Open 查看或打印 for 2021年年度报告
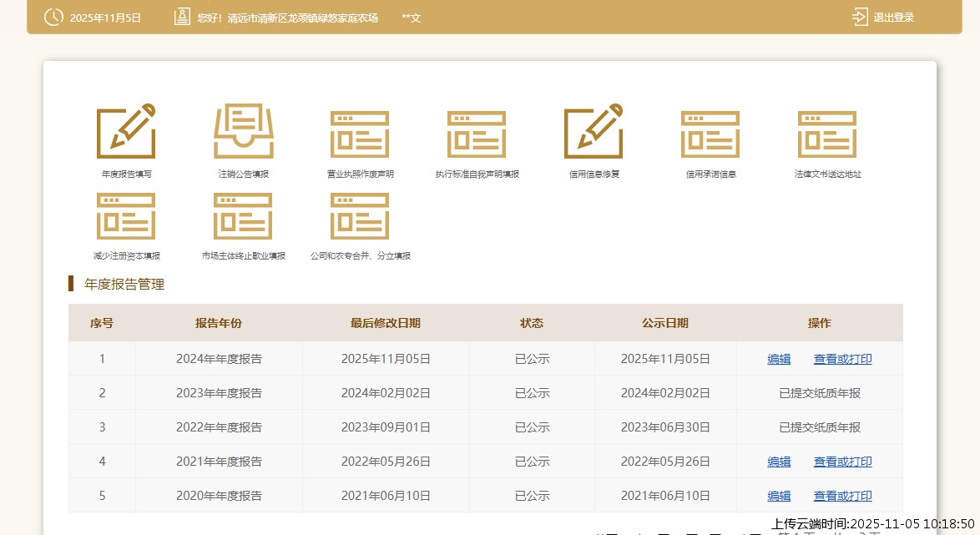This screenshot has height=535, width=980. pyautogui.click(x=842, y=462)
